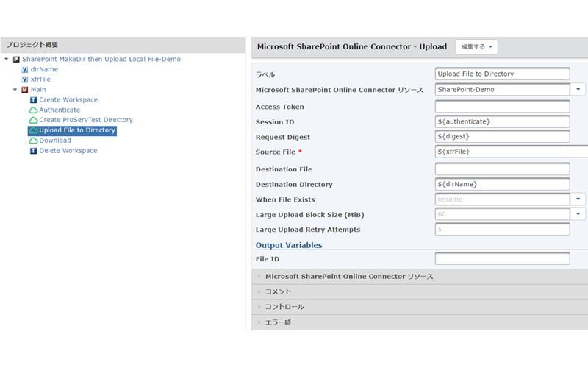Click the Destination File input field
The height and width of the screenshot is (368, 588).
point(502,169)
